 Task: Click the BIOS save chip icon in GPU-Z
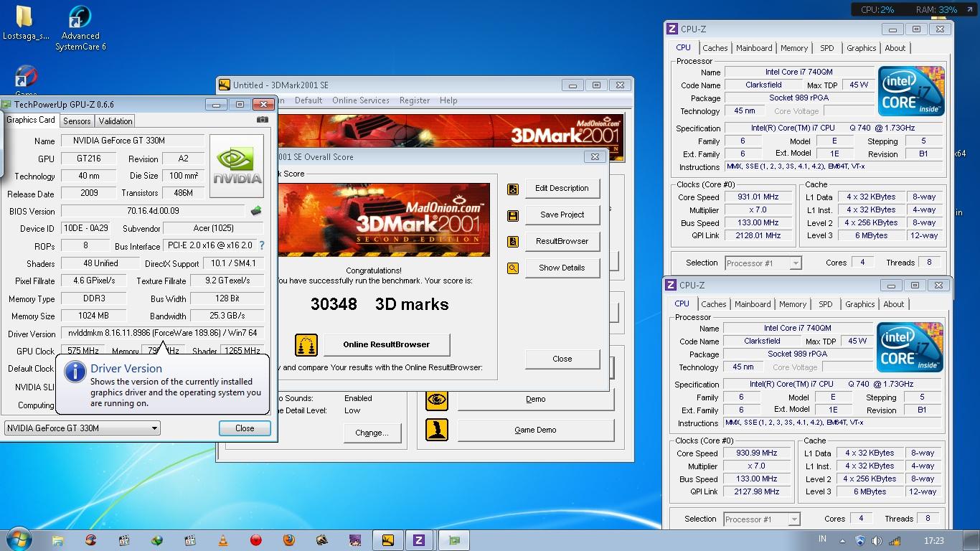click(x=255, y=211)
